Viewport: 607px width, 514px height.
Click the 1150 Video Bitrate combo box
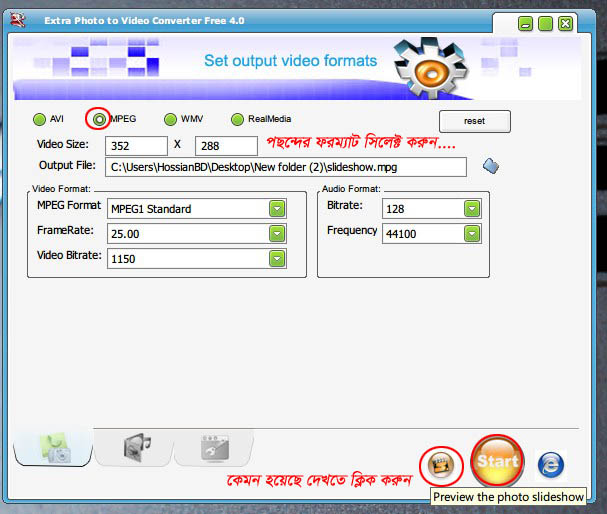click(x=197, y=259)
